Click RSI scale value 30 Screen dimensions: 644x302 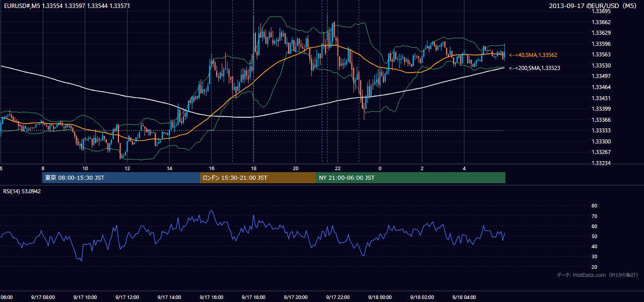594,257
